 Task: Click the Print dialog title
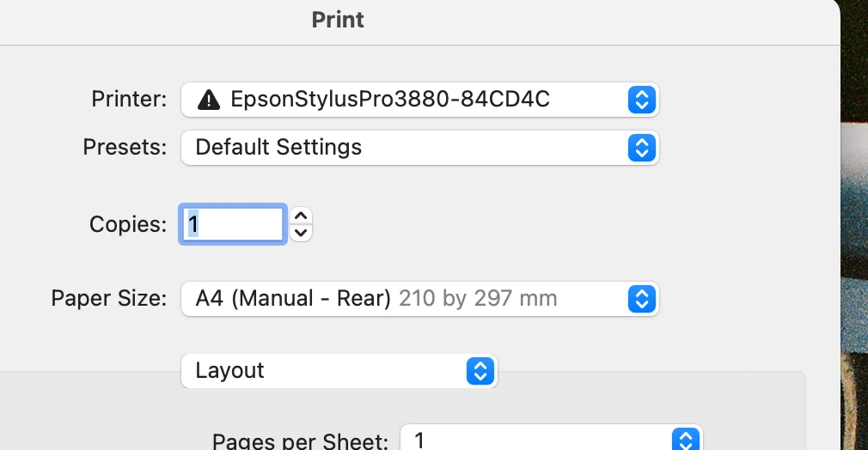click(x=338, y=20)
